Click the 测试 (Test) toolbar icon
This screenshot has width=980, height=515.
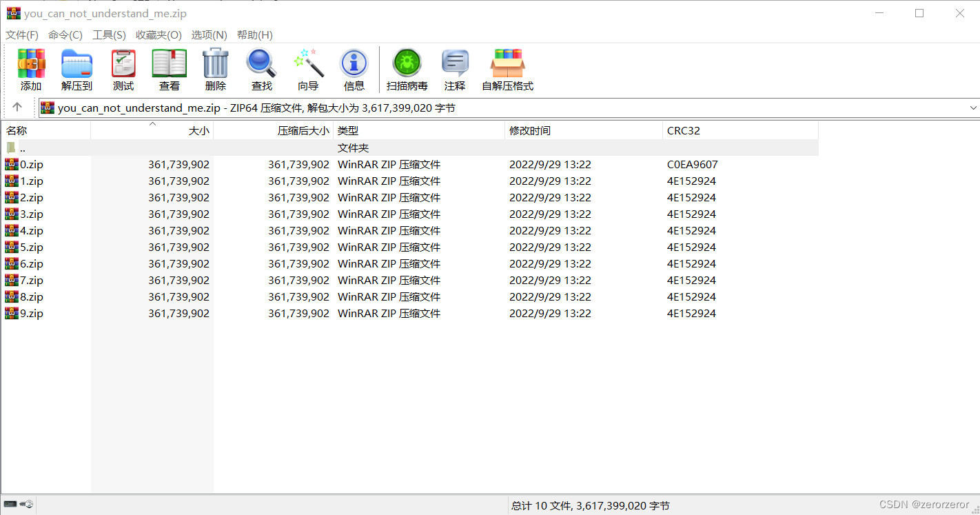click(123, 63)
